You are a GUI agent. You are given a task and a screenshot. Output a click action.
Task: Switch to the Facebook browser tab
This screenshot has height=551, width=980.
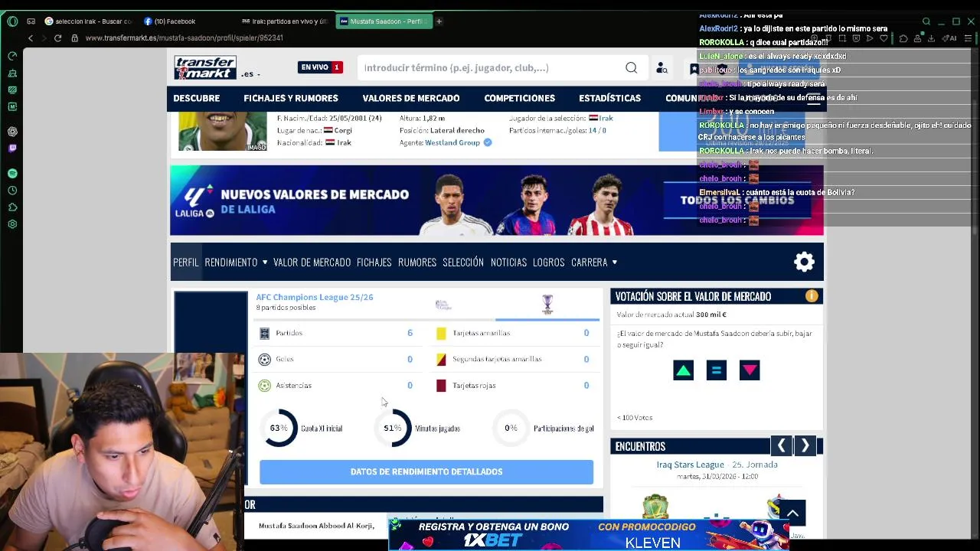(170, 21)
